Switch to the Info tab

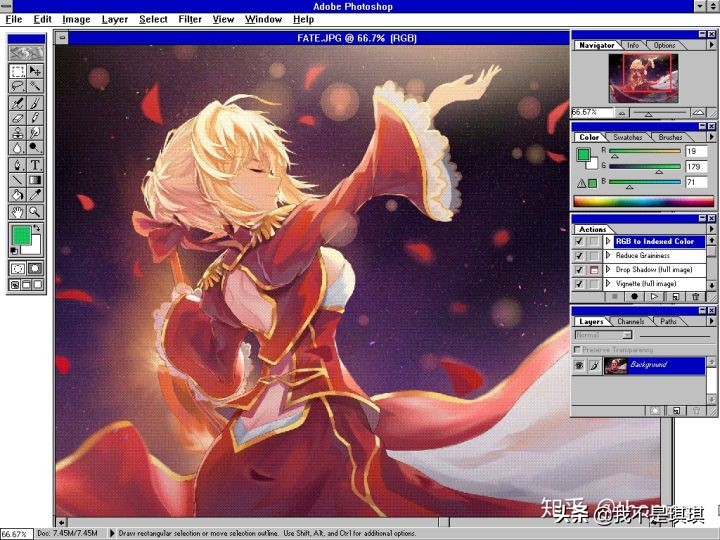pyautogui.click(x=633, y=45)
